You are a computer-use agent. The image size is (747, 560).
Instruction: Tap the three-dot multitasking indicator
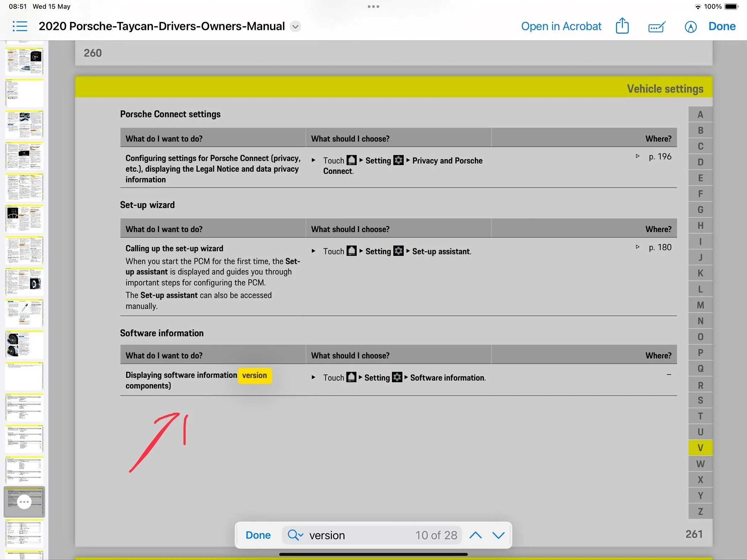pyautogui.click(x=373, y=6)
